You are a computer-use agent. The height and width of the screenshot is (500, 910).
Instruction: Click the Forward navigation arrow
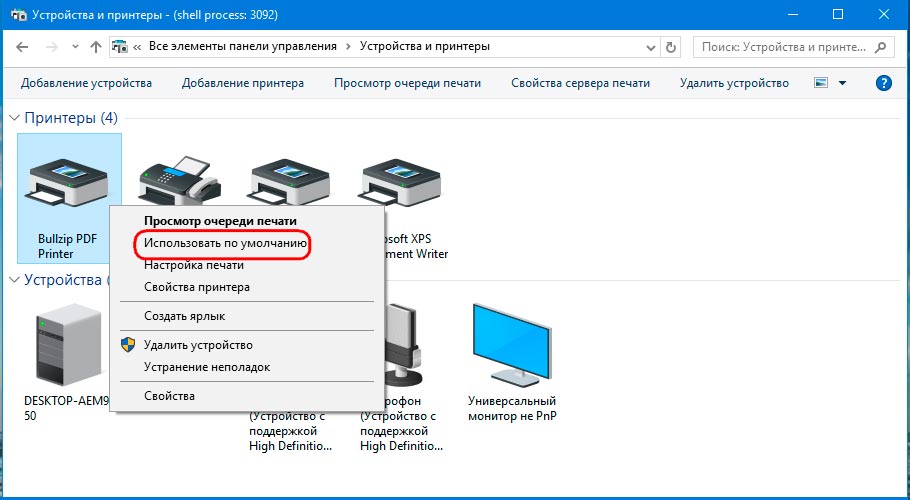[x=52, y=47]
